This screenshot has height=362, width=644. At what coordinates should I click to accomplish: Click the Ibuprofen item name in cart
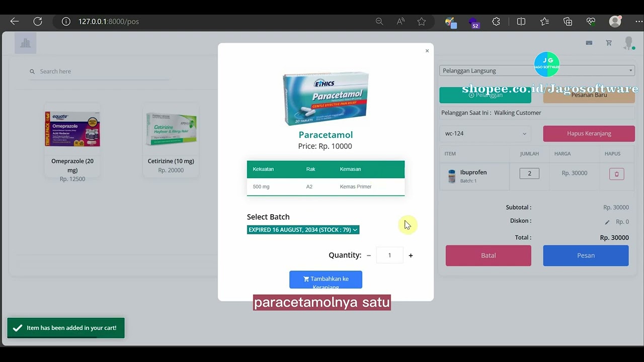(473, 172)
